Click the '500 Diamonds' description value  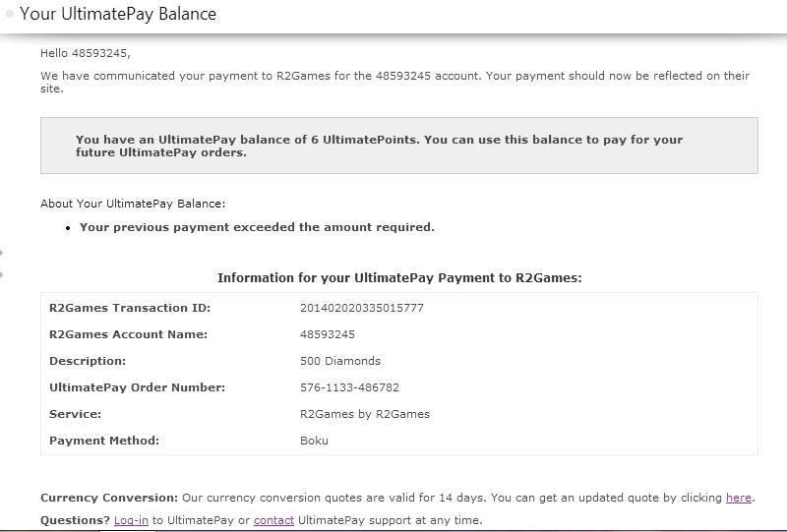[x=339, y=361]
